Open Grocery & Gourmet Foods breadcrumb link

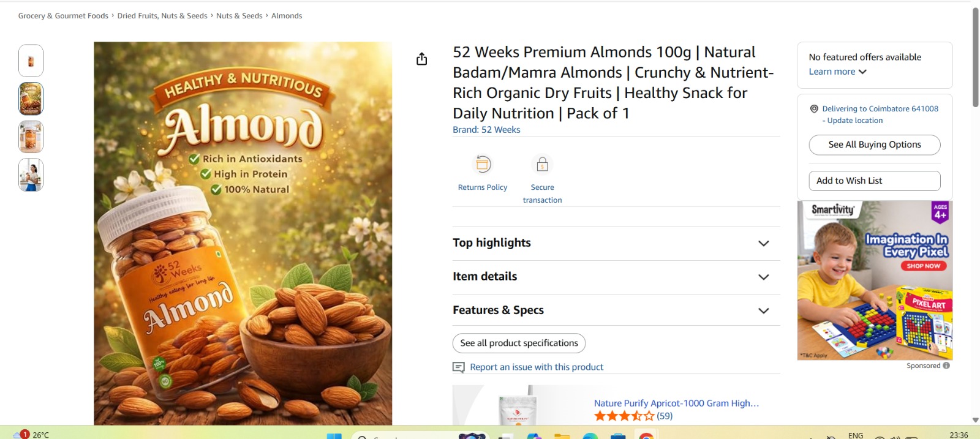tap(63, 16)
